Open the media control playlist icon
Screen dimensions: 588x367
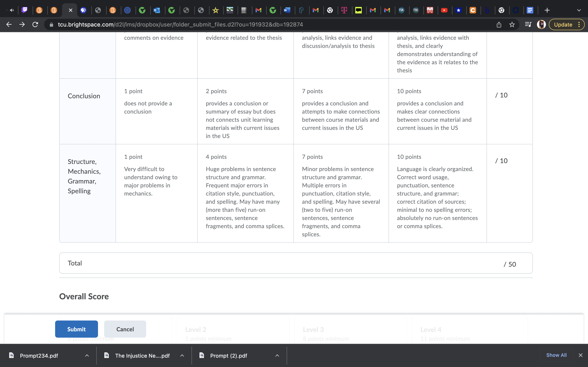pyautogui.click(x=528, y=24)
